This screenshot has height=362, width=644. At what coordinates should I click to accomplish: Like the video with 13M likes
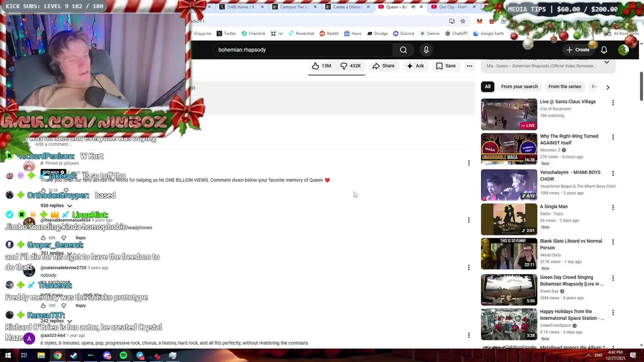(321, 66)
